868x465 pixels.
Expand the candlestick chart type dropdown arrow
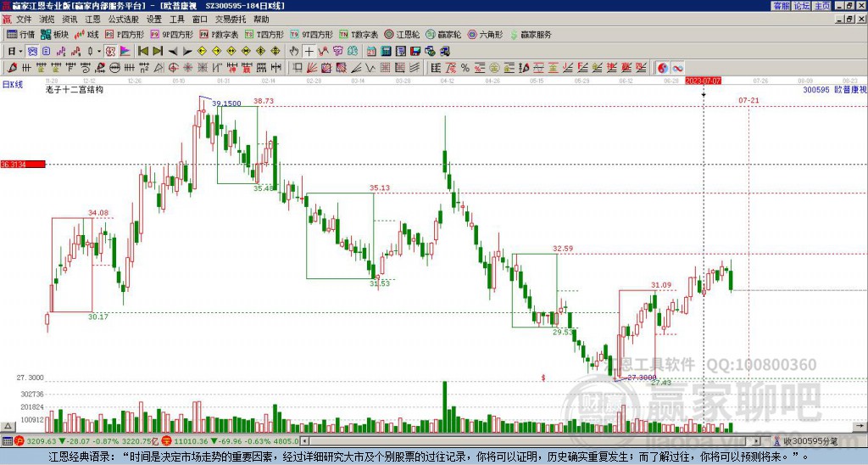click(x=98, y=51)
